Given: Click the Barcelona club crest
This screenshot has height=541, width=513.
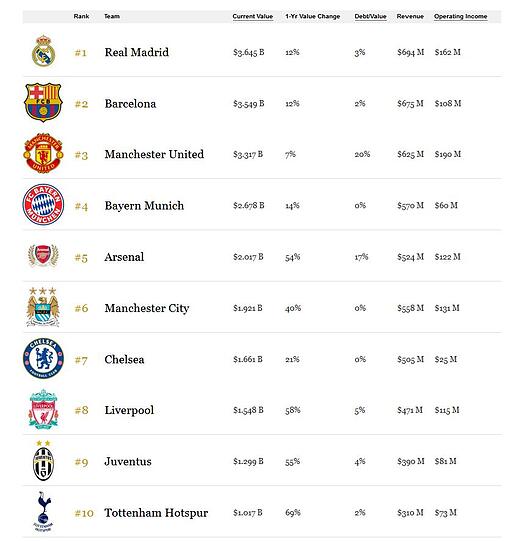Looking at the screenshot, I should pyautogui.click(x=43, y=102).
